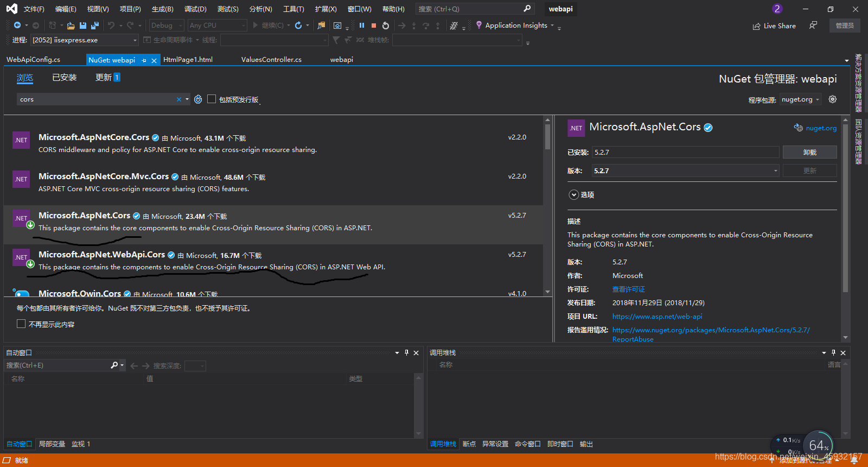This screenshot has width=868, height=467.
Task: Click the search magnifier in title search box
Action: [x=527, y=9]
